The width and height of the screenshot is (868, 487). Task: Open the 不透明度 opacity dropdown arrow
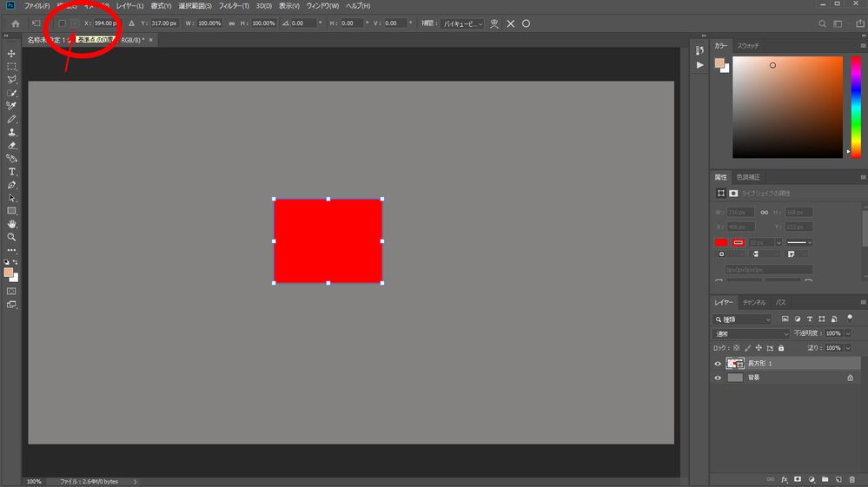[x=847, y=333]
